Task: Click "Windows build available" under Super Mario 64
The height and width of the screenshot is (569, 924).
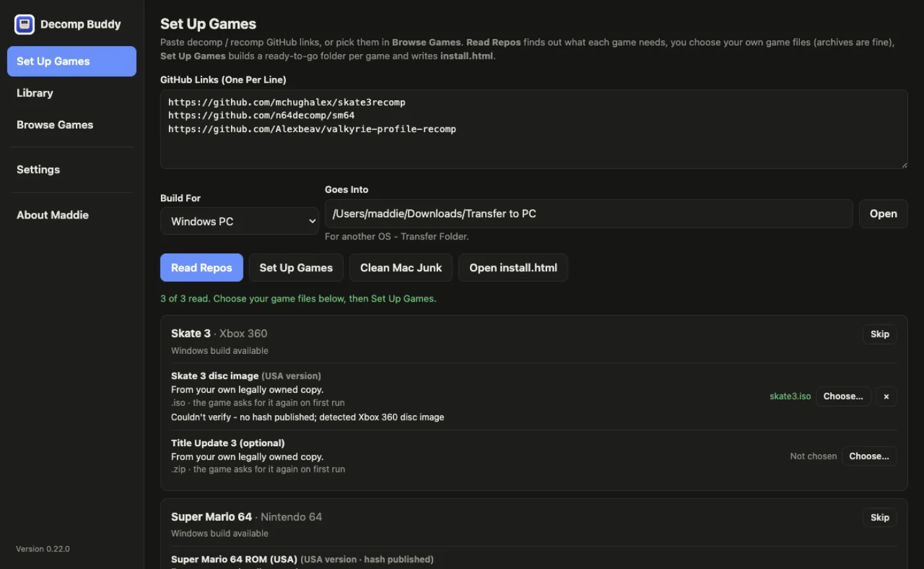Action: (x=220, y=533)
